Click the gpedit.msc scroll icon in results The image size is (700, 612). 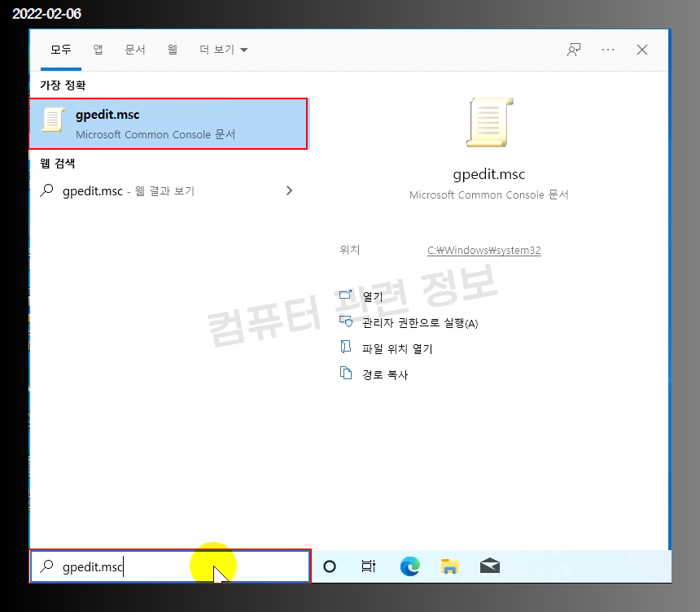click(x=53, y=120)
